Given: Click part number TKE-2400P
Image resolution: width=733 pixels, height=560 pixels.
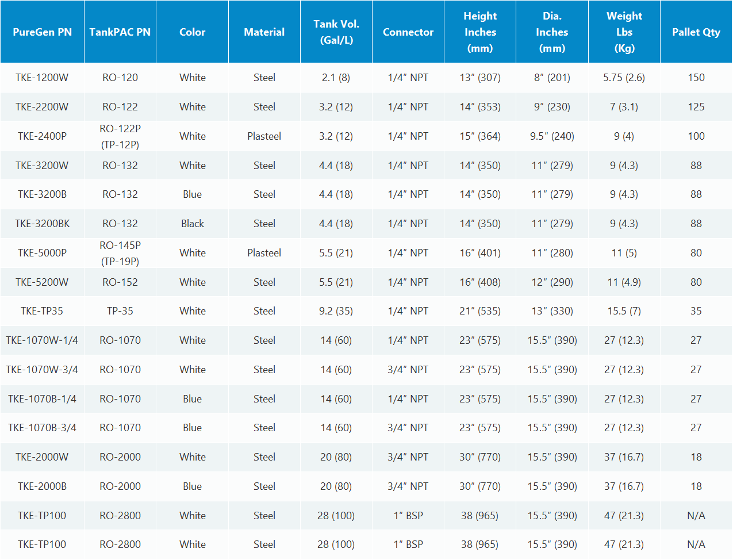Looking at the screenshot, I should [x=42, y=136].
